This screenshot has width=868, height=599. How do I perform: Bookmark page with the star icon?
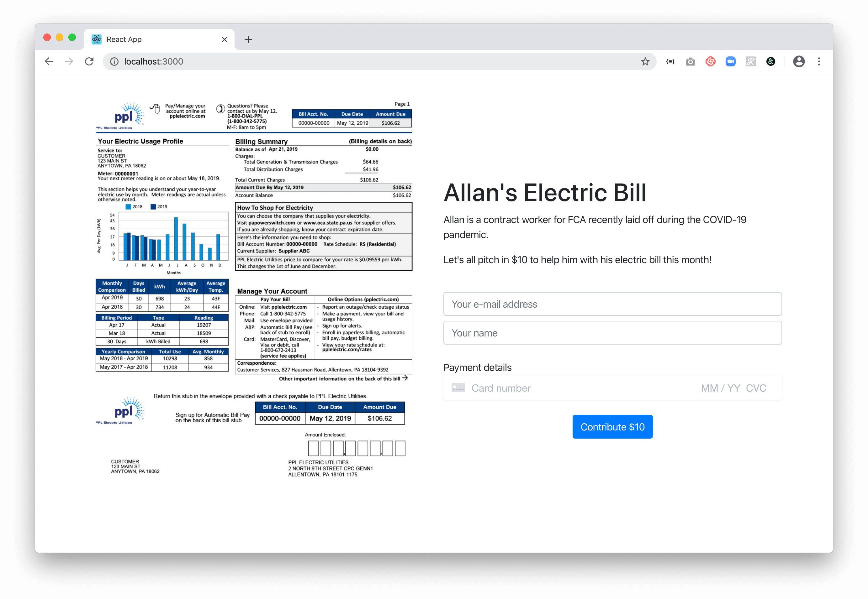click(645, 61)
